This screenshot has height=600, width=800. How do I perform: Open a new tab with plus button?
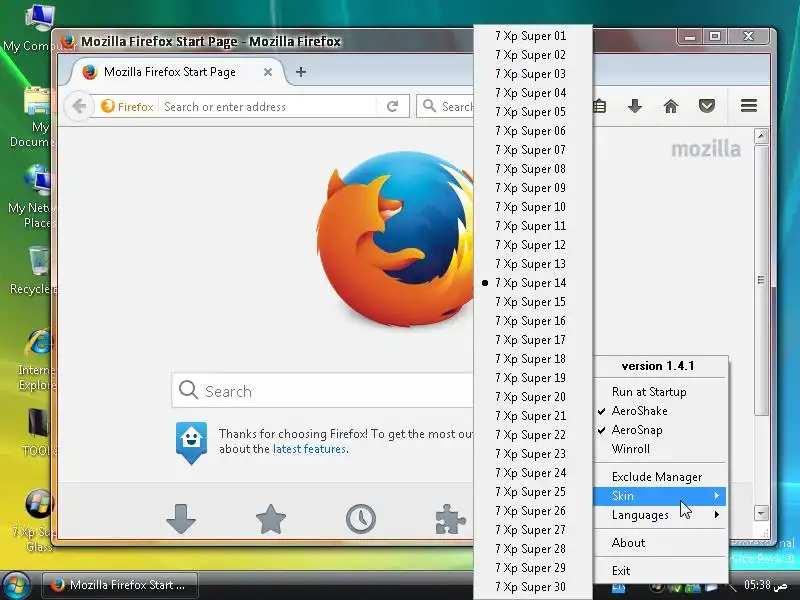[301, 72]
